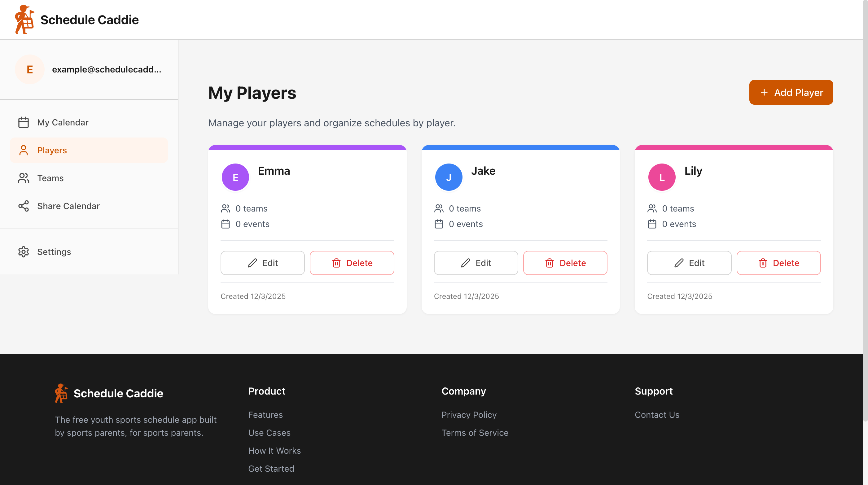Click the Players person icon in sidebar
This screenshot has width=868, height=485.
click(24, 150)
